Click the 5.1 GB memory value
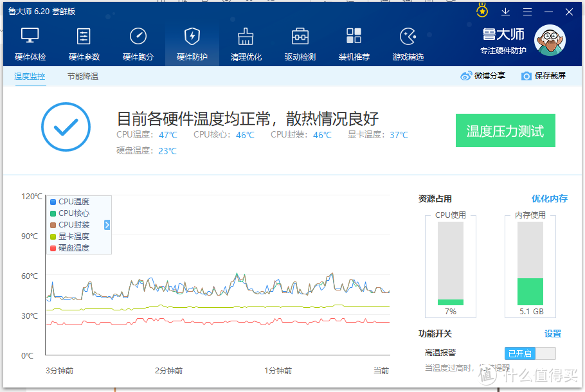Screen dimensions: 585x392 click(531, 312)
